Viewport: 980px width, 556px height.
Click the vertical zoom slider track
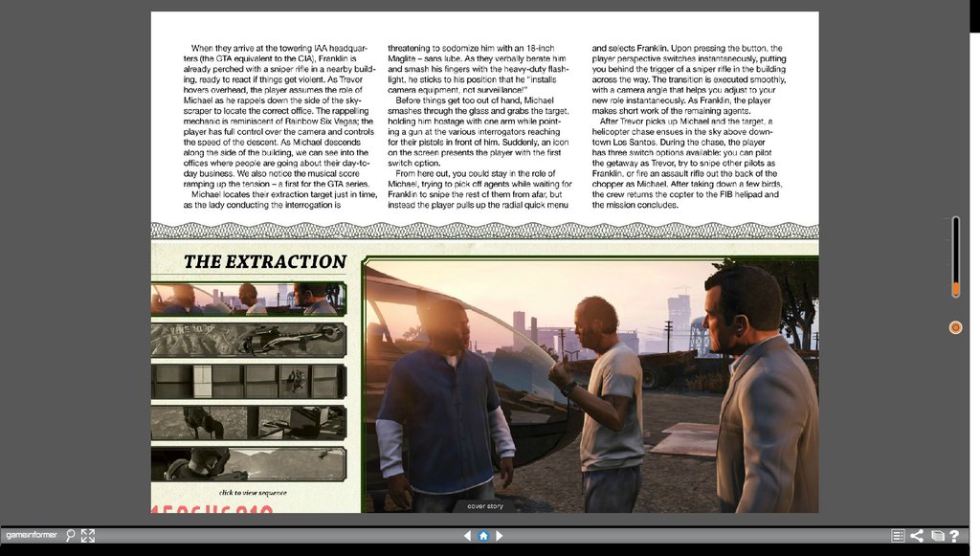coord(954,256)
